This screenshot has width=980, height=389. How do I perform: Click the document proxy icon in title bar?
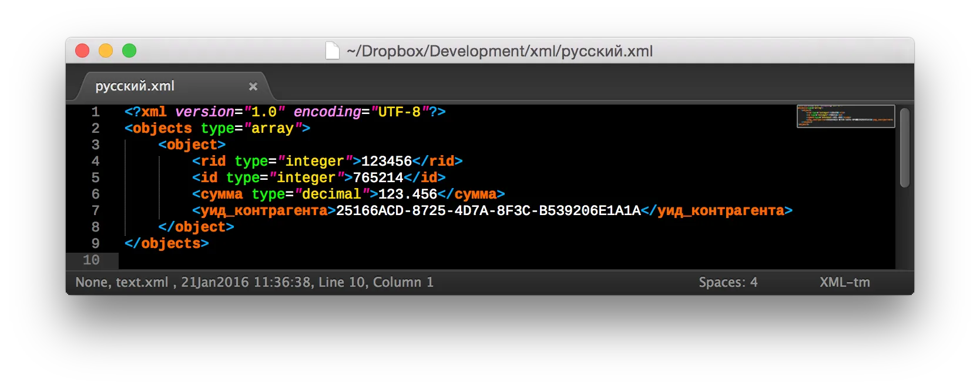(x=333, y=51)
